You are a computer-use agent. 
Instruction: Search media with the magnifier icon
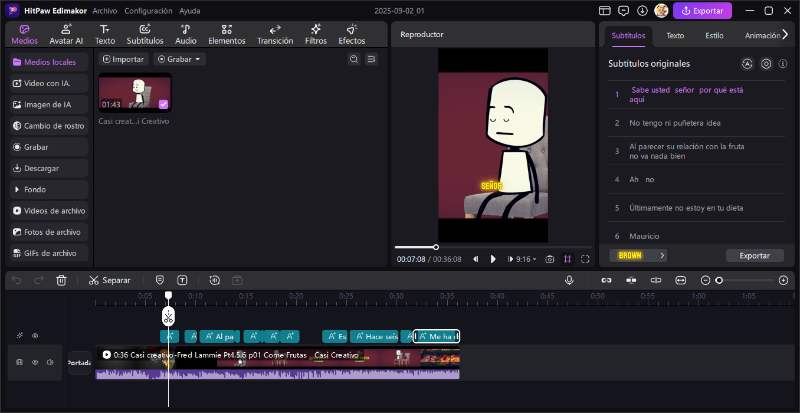[x=354, y=59]
